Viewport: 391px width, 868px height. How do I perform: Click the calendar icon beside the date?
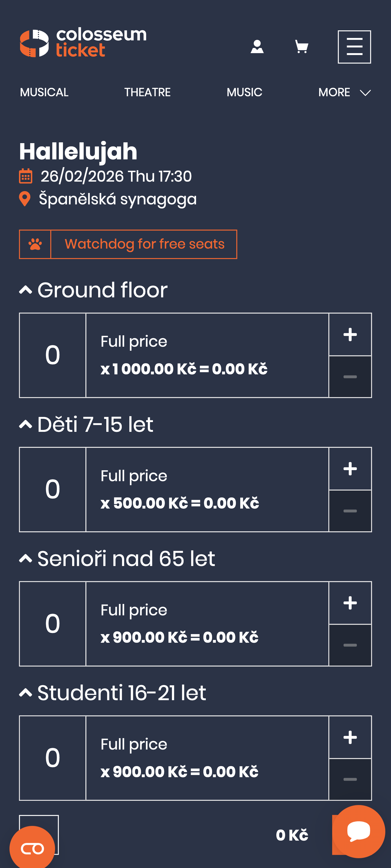25,176
